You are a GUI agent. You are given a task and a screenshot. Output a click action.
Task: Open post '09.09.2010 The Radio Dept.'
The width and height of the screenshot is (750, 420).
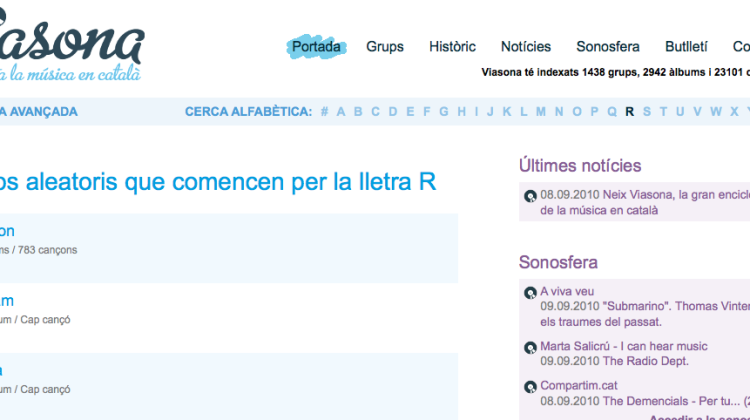pyautogui.click(x=614, y=361)
